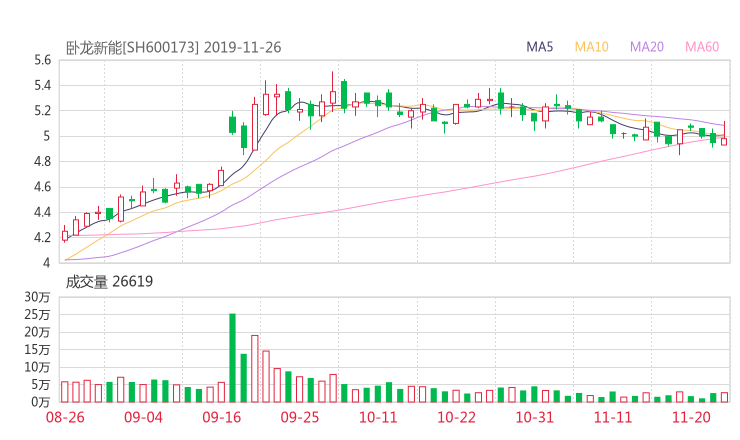Screen dimensions: 740x440
Task: Click the 10-22 date axis label
Action: (x=456, y=417)
